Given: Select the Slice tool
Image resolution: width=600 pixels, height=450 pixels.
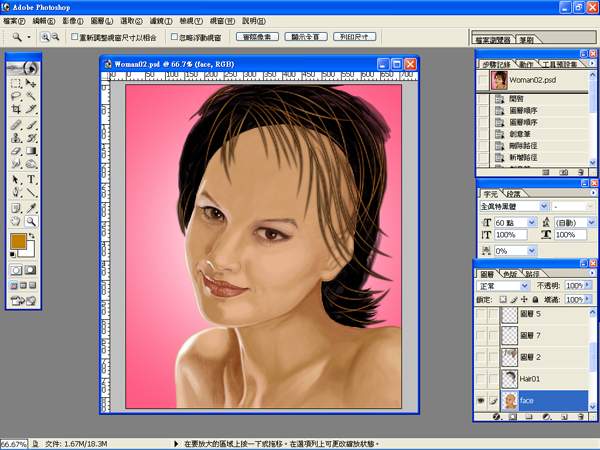Looking at the screenshot, I should click(31, 109).
